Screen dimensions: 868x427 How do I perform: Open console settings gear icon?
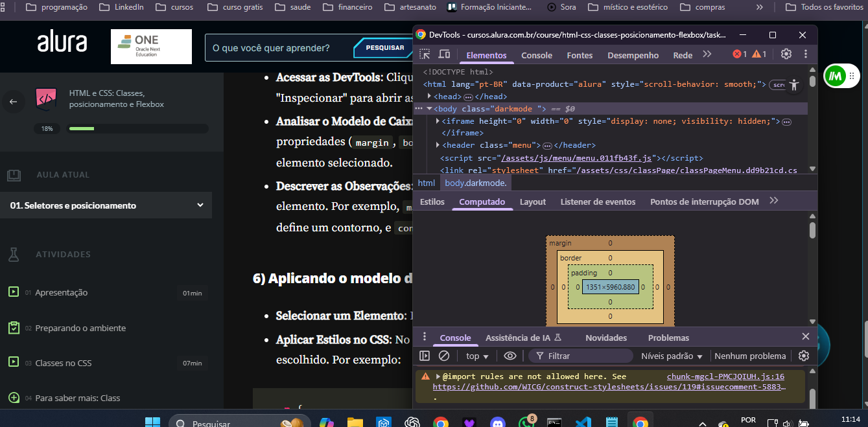point(804,356)
